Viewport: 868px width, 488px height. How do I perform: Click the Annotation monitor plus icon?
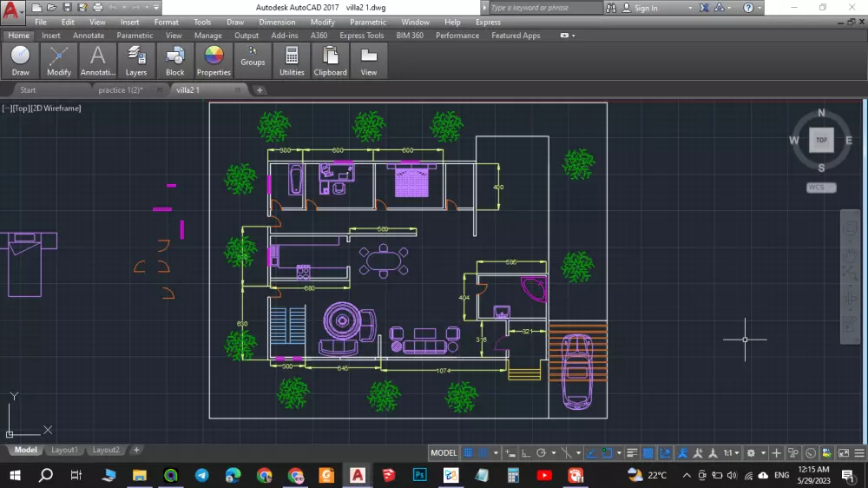[776, 453]
